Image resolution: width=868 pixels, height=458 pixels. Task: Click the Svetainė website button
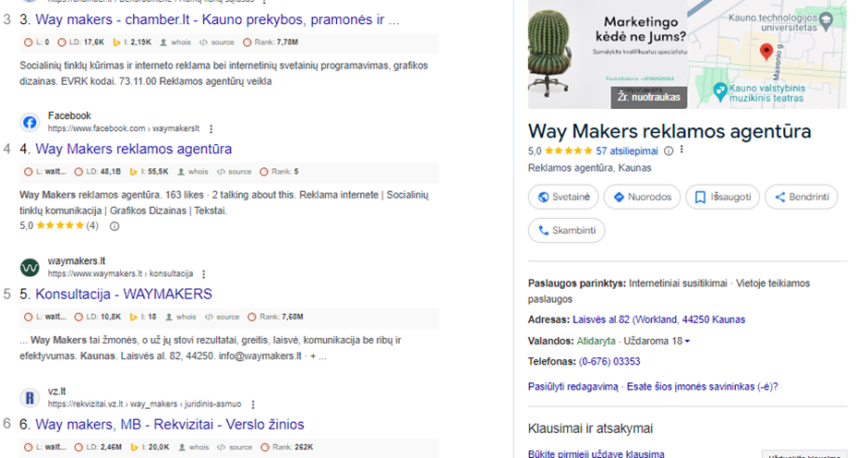(x=563, y=198)
